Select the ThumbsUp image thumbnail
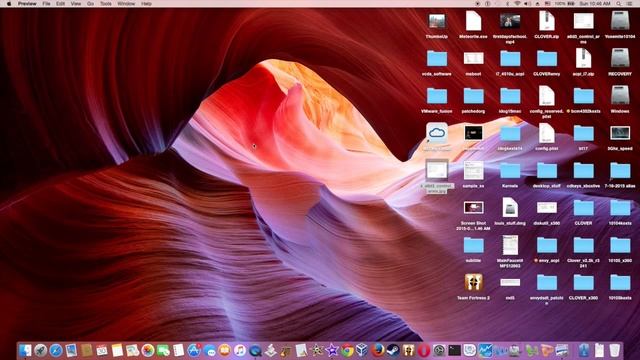This screenshot has height=360, width=640. [437, 21]
